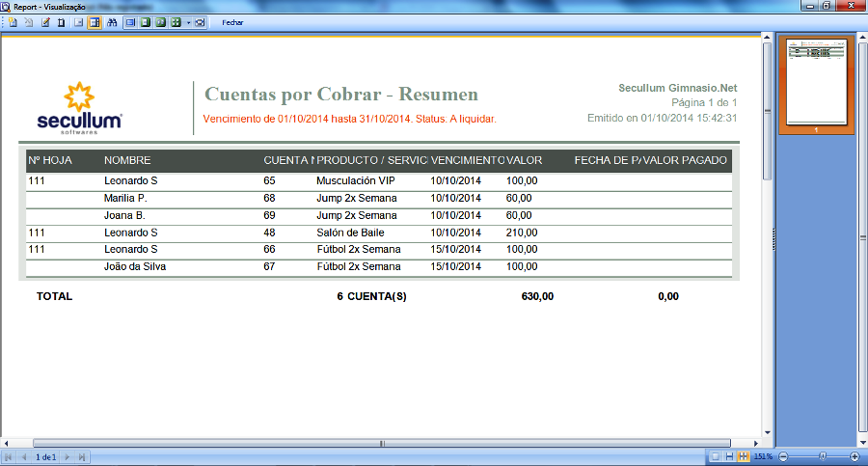Click the red Vencimiento date range text
The height and width of the screenshot is (466, 868).
tap(349, 119)
